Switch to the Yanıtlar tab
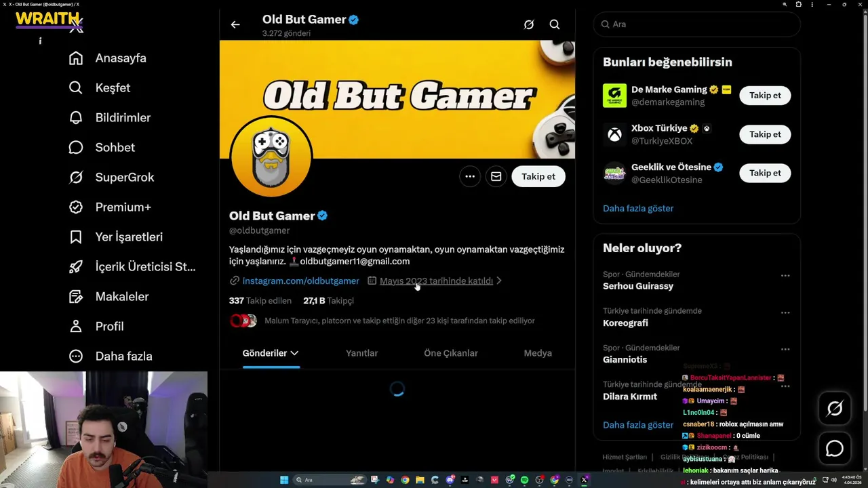 [361, 353]
